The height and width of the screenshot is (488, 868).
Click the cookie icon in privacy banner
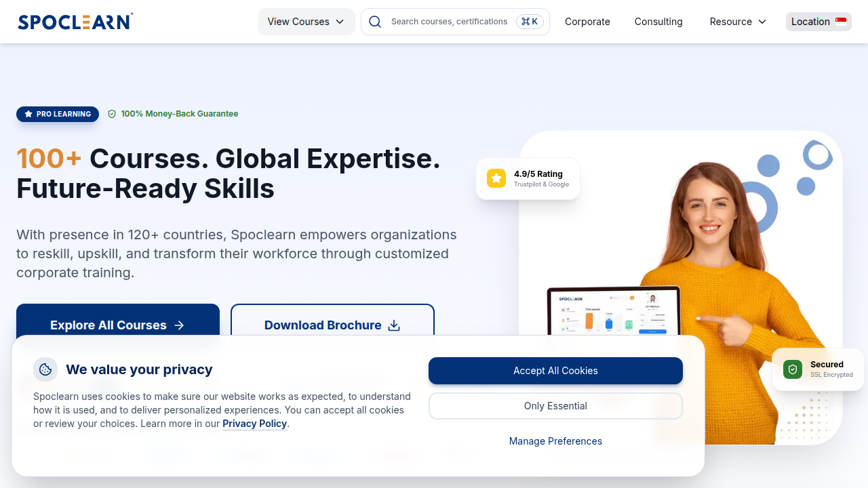tap(45, 369)
